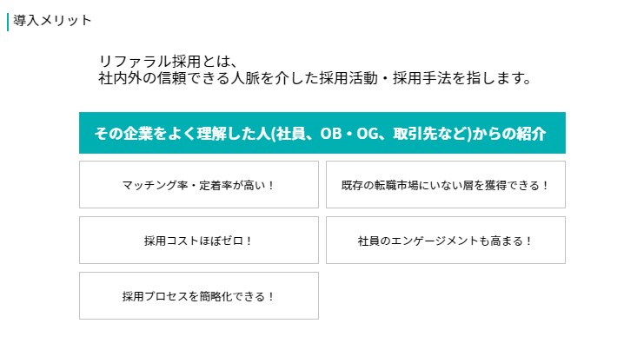Select the リファラル採用とは、 text line
The image size is (644, 363).
(x=168, y=62)
